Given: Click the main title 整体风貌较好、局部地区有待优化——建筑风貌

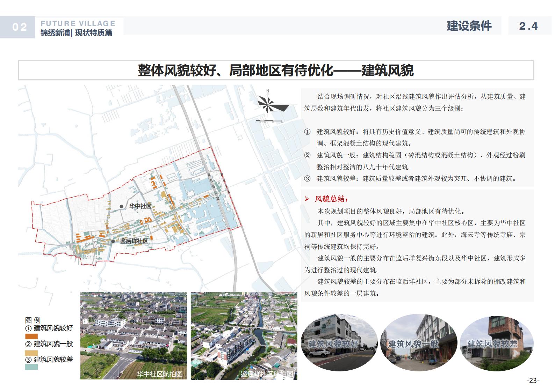Looking at the screenshot, I should (x=276, y=70).
